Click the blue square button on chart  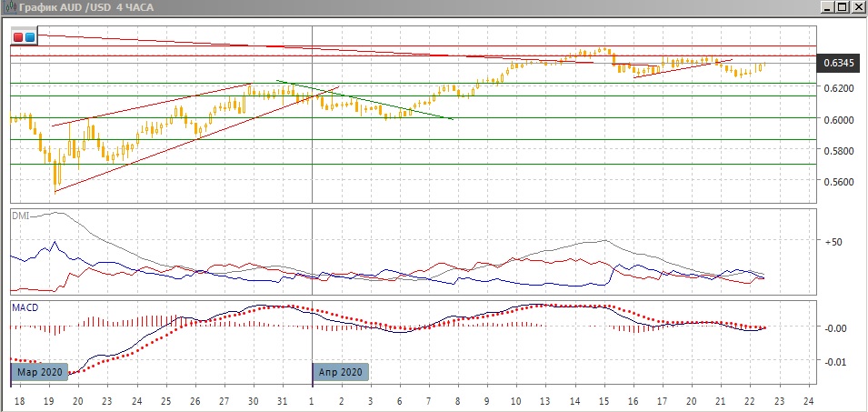pos(30,37)
